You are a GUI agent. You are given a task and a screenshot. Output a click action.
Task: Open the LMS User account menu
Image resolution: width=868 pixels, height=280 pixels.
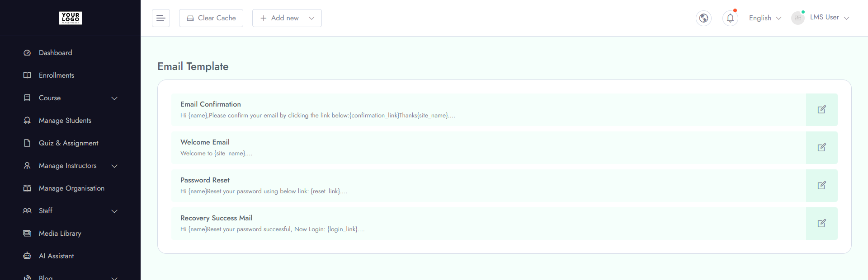click(830, 17)
